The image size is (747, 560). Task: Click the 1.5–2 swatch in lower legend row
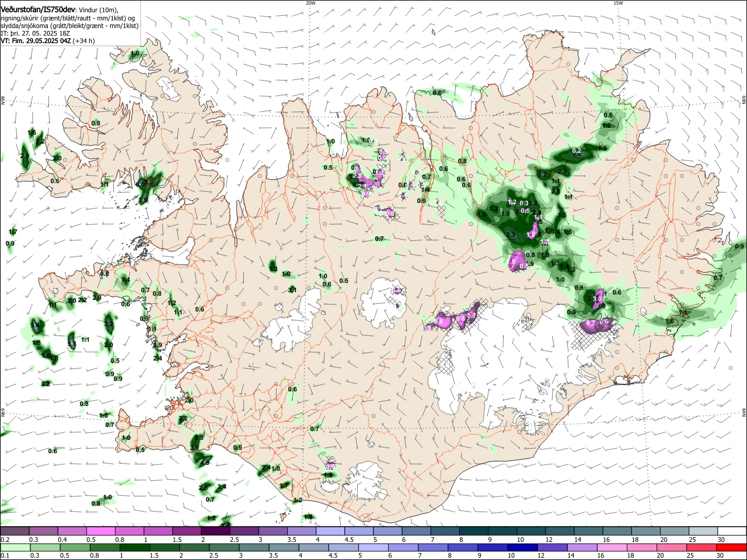coord(164,548)
